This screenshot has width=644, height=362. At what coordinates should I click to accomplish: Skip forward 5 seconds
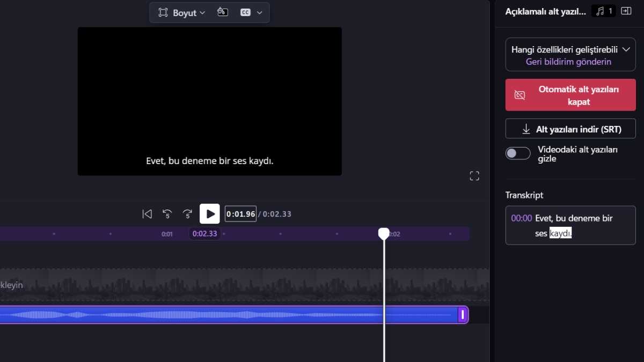pos(187,214)
